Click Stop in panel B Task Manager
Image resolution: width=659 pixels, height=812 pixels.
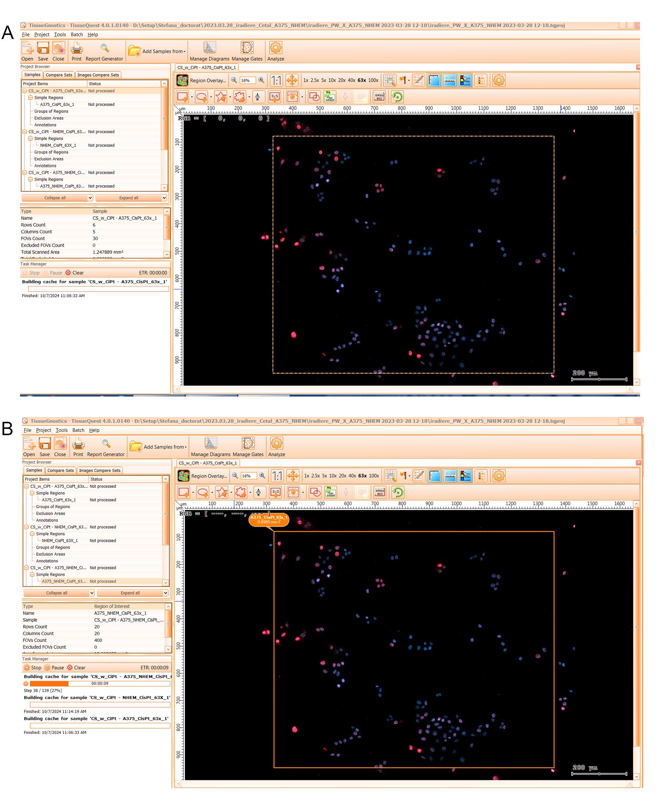(x=33, y=667)
